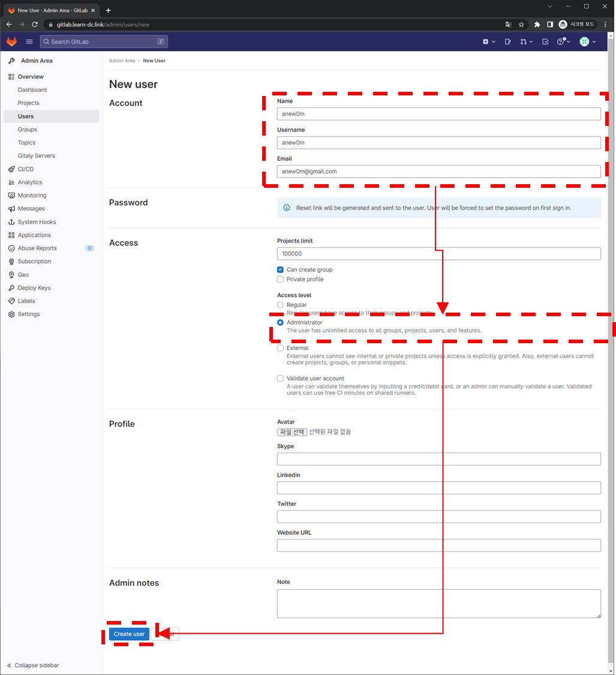Screen dimensions: 616x675
Task: Uncheck the Can create group checkbox
Action: click(x=280, y=270)
